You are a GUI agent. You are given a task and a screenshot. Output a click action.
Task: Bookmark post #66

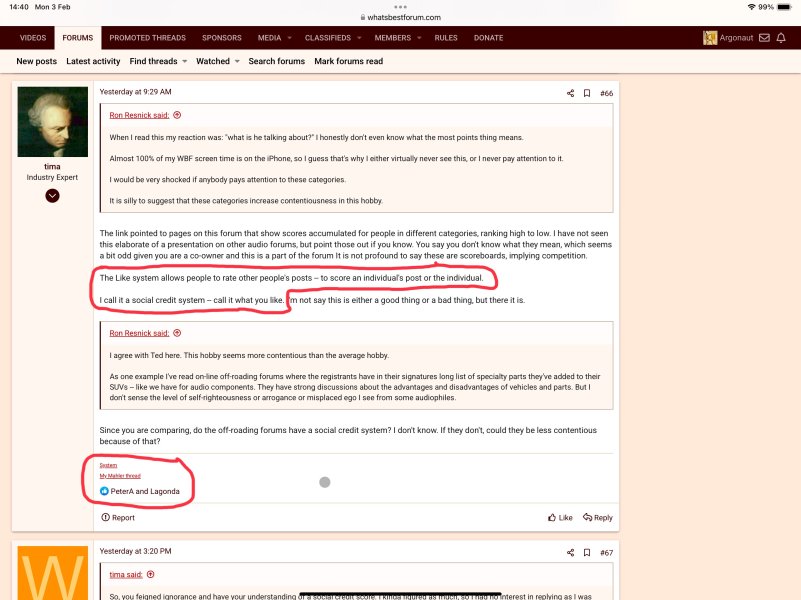pyautogui.click(x=587, y=93)
